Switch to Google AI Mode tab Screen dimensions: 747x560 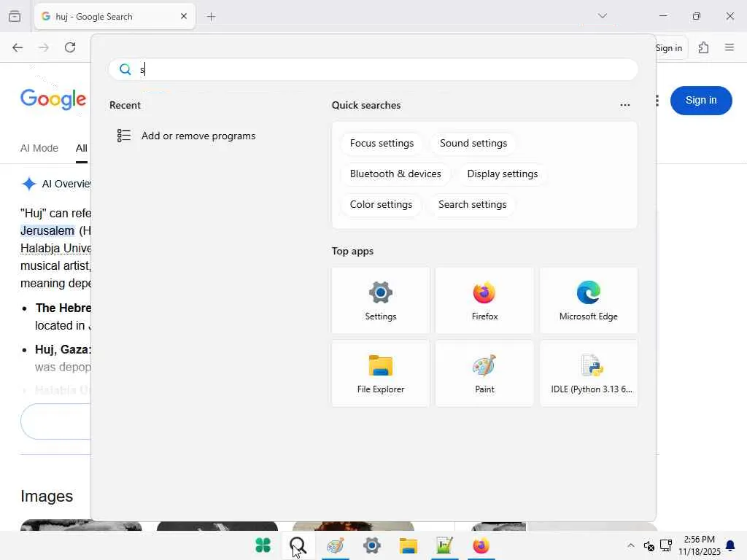point(39,148)
